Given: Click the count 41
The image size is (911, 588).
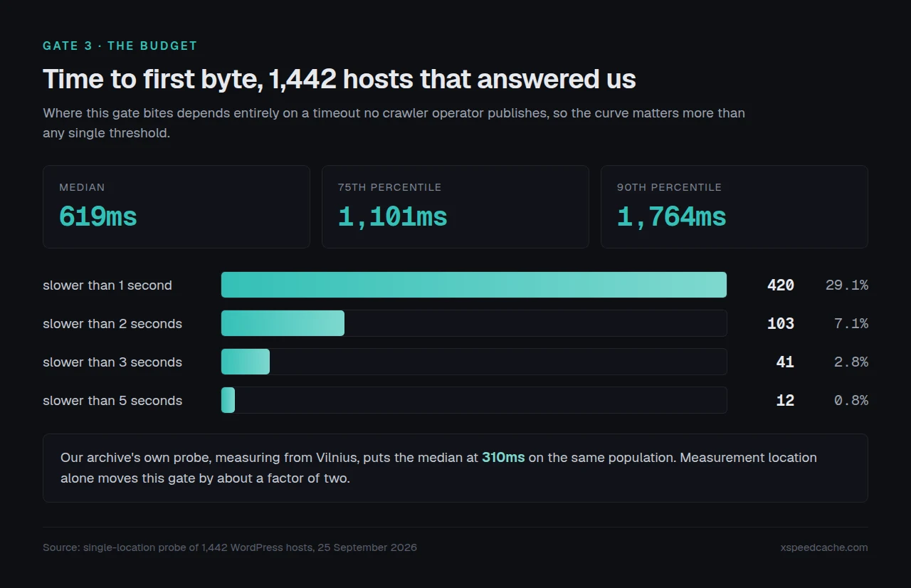Looking at the screenshot, I should 785,362.
